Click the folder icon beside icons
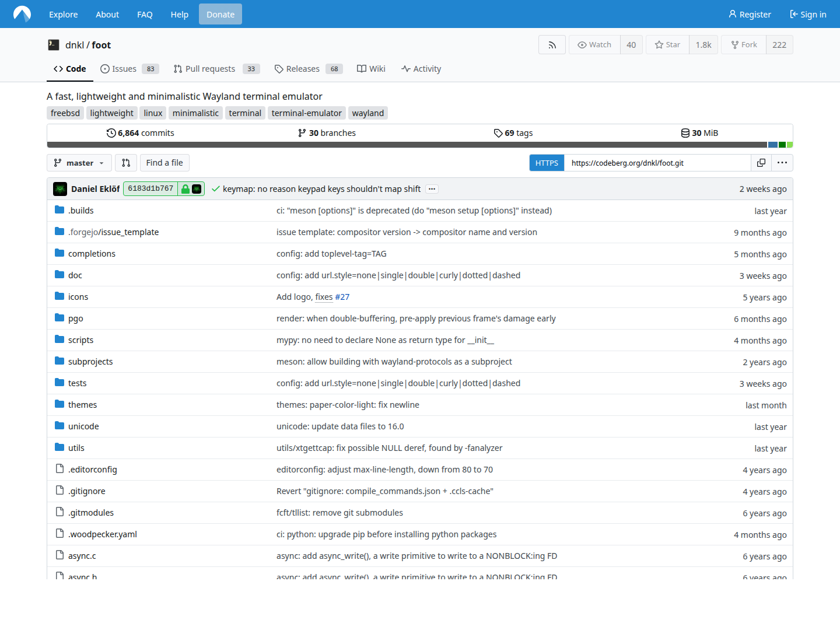840x630 pixels. (x=60, y=296)
